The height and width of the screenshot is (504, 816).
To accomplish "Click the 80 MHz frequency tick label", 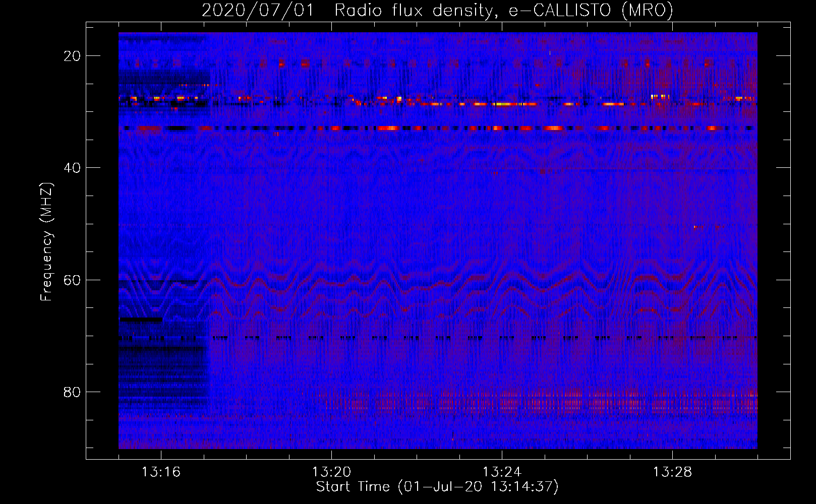I will [x=72, y=392].
